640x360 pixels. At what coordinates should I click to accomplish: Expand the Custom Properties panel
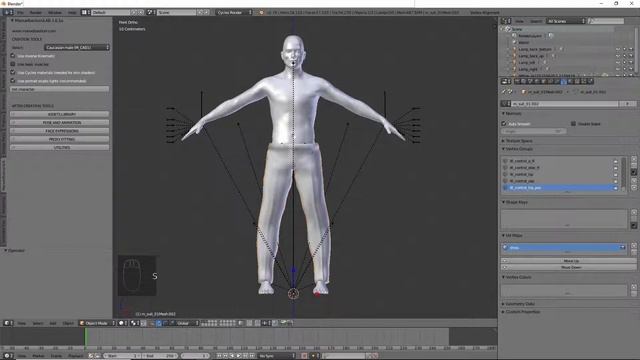[x=521, y=312]
